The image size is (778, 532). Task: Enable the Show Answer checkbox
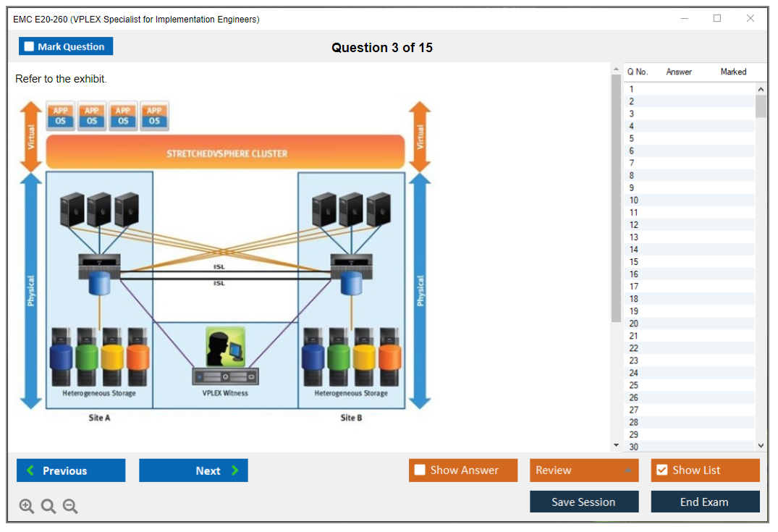[x=420, y=470]
